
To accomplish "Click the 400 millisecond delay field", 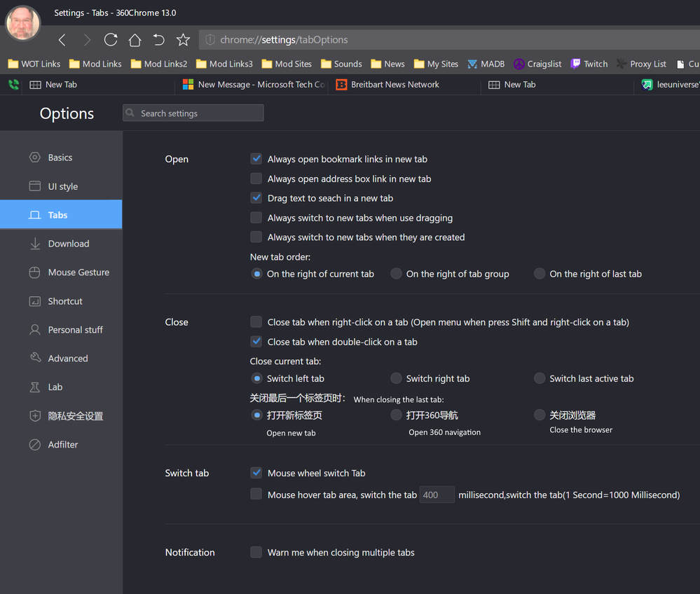I will [437, 495].
